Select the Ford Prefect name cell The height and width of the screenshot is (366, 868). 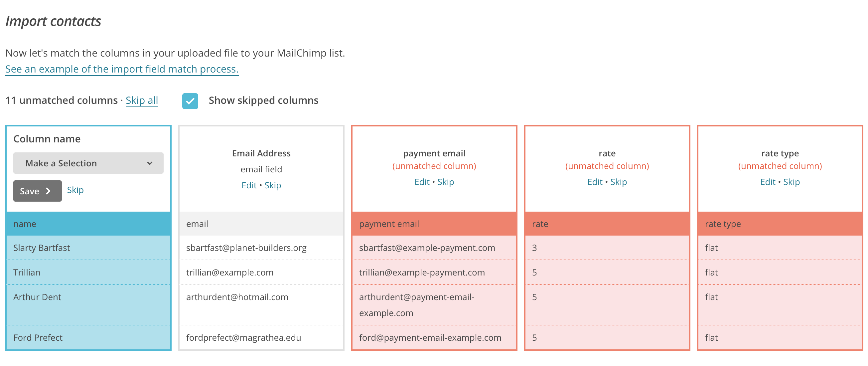click(88, 337)
